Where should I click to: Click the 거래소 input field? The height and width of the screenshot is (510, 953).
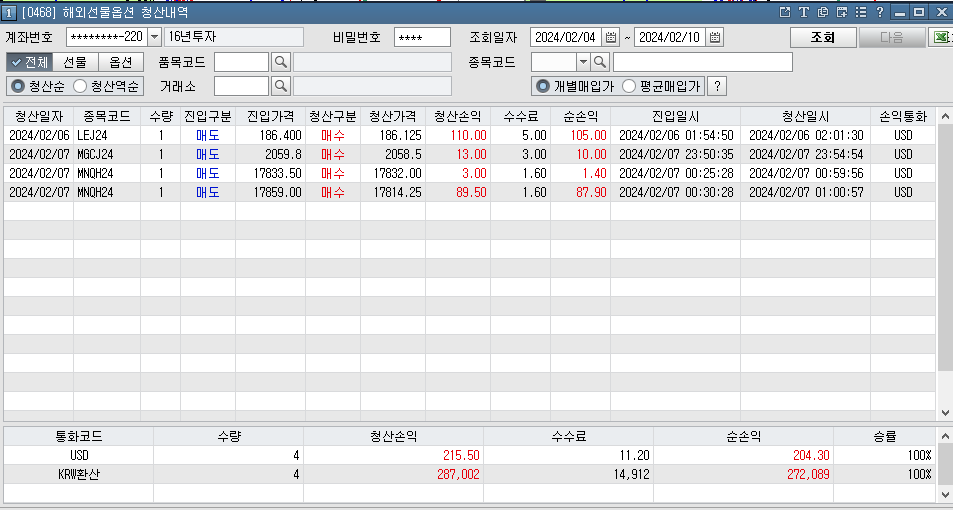tap(241, 86)
